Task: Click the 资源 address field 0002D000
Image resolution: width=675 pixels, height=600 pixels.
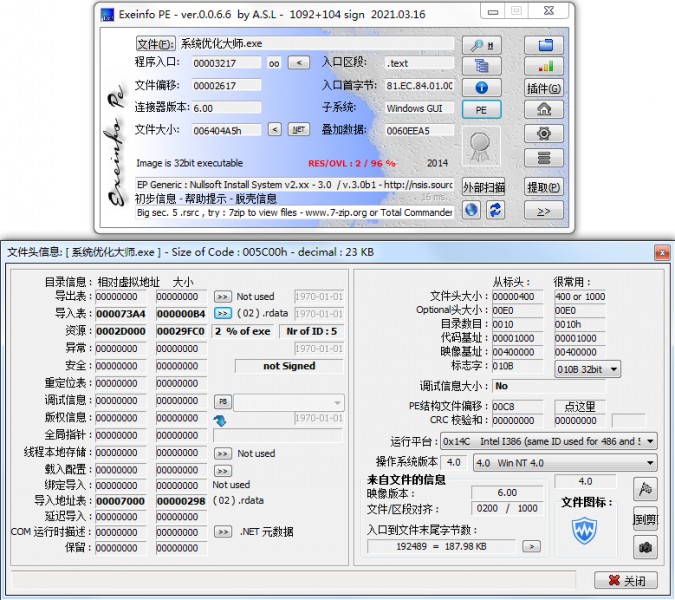Action: coord(121,331)
